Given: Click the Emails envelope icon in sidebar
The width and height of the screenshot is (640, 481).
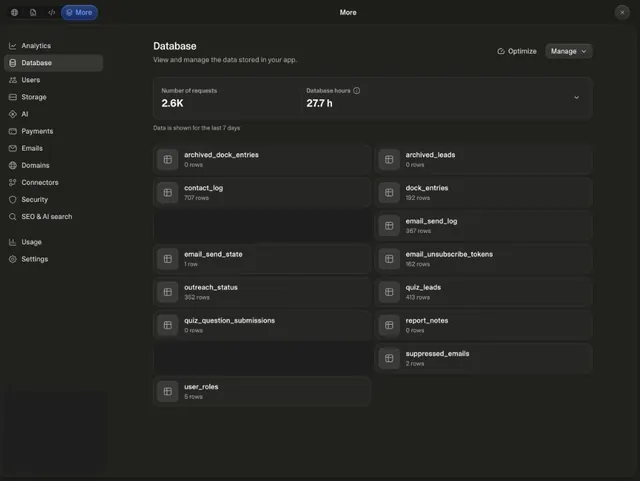Looking at the screenshot, I should point(13,148).
